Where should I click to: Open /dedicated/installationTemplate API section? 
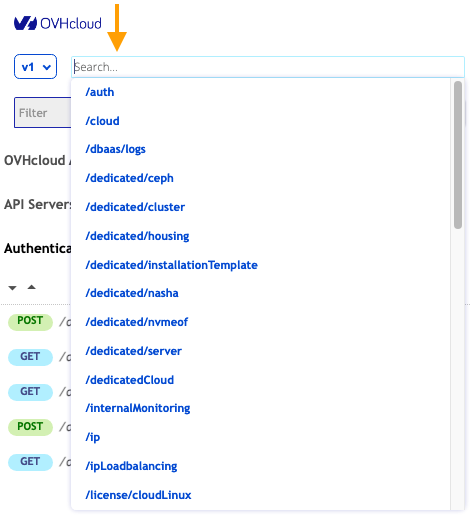tap(171, 265)
